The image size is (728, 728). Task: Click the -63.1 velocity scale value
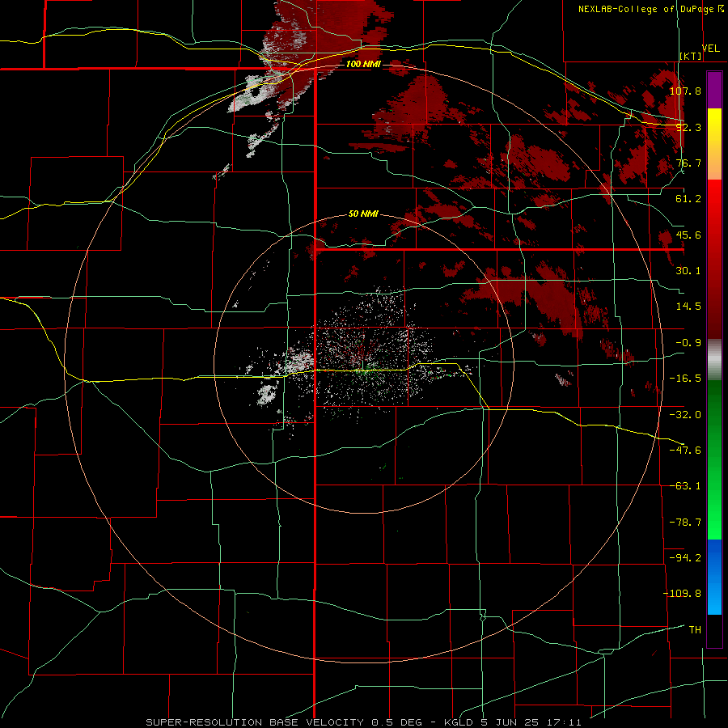pyautogui.click(x=685, y=486)
